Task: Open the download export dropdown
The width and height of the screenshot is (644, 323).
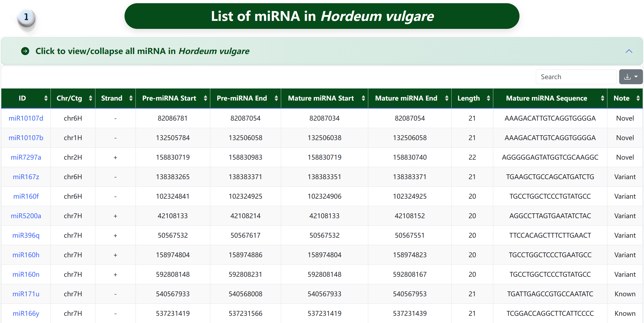Action: point(631,77)
